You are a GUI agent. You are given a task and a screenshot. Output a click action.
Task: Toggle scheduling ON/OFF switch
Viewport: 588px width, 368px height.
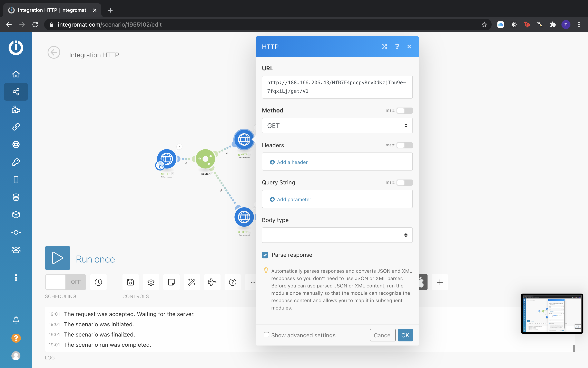(66, 282)
